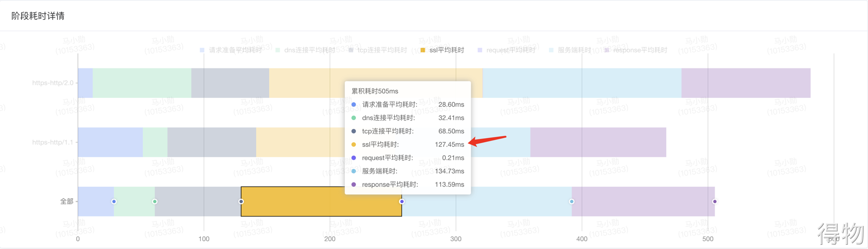This screenshot has width=868, height=249.
Task: Toggle the 请求准备平均耗时 legend series
Action: tap(230, 50)
